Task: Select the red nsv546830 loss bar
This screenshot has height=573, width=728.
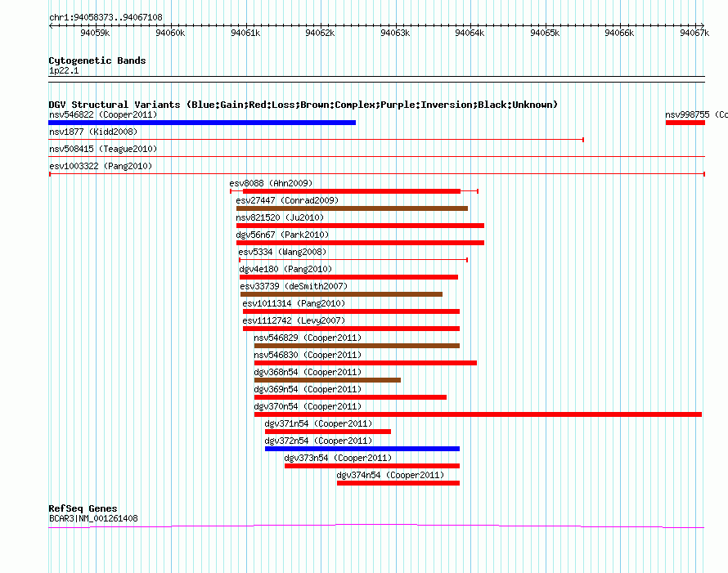Action: pyautogui.click(x=366, y=363)
